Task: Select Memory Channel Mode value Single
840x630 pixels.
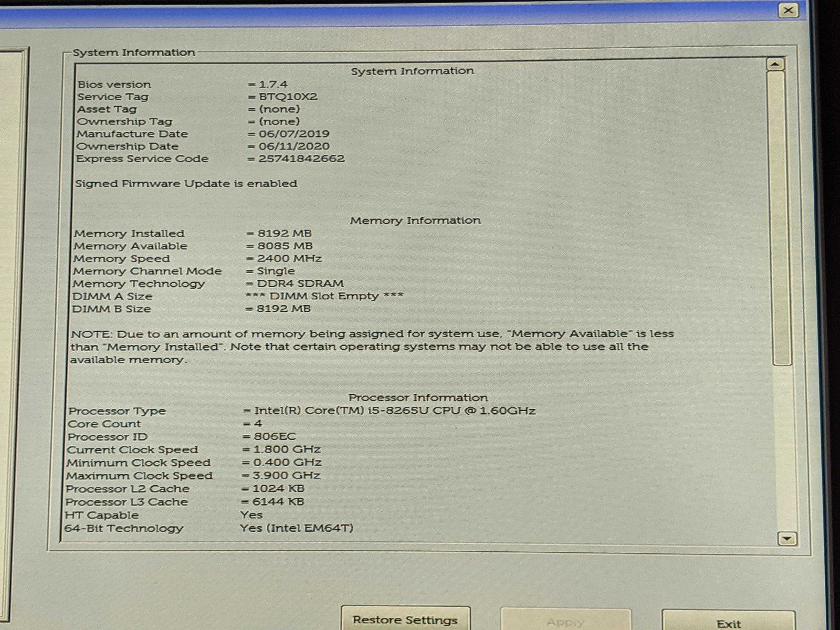Action: [x=276, y=271]
